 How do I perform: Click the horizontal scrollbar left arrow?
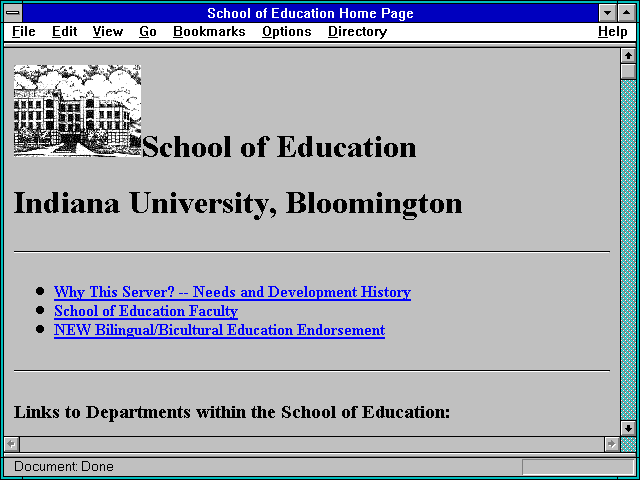pos(12,444)
